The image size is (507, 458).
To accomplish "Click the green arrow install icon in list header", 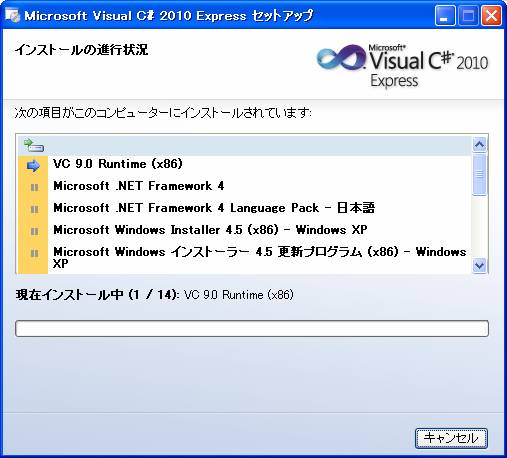I will point(34,145).
